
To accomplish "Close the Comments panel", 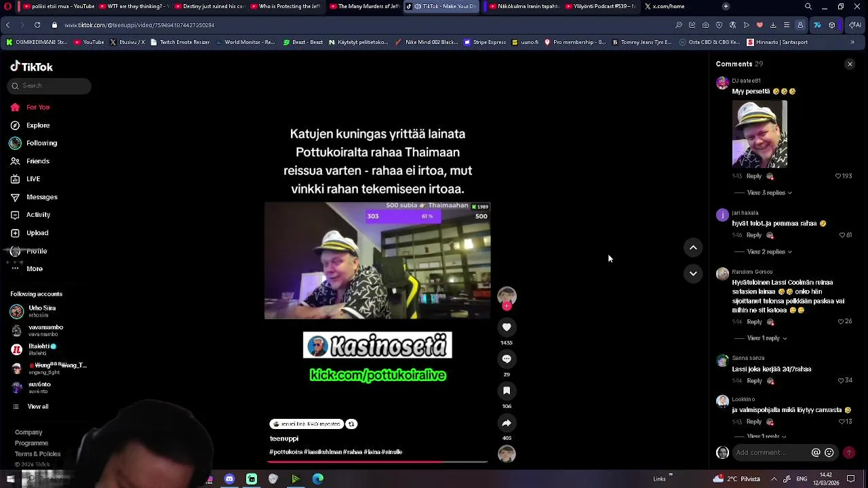I will point(850,64).
